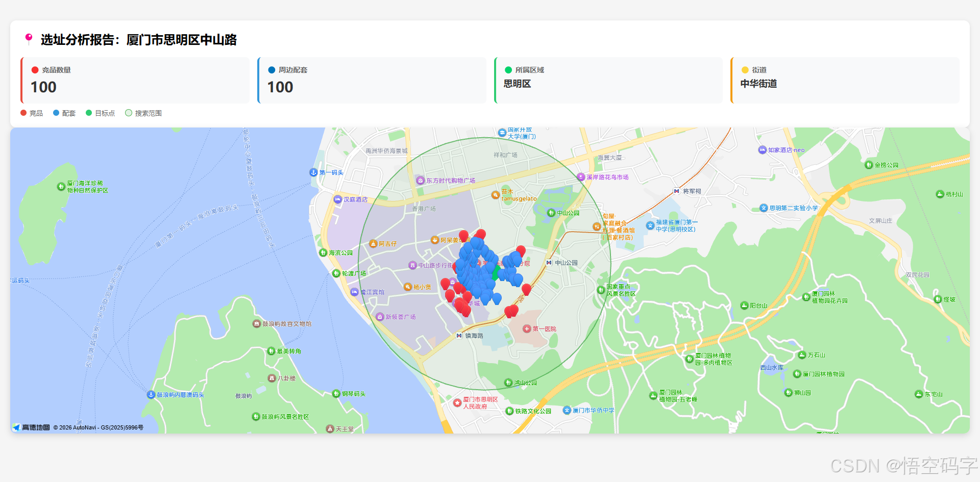
Task: Click the 狮山园 park icon
Action: (x=789, y=393)
